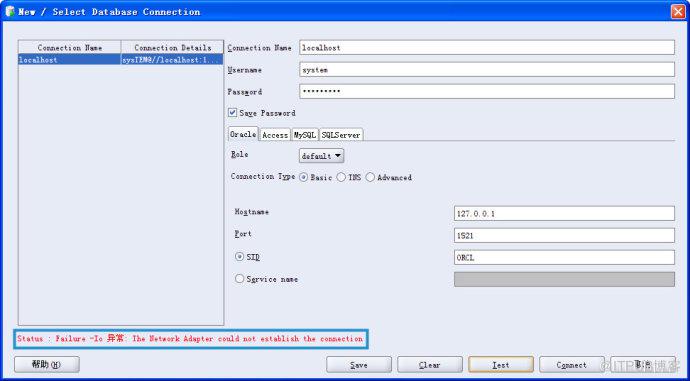
Task: Select the TNS connection type radio
Action: click(x=341, y=177)
